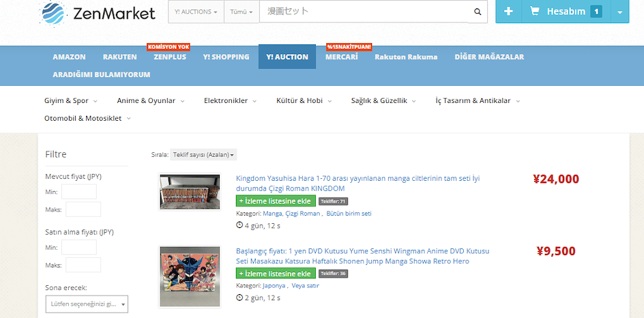The height and width of the screenshot is (318, 644).
Task: Click the ¥24,000 price
Action: (556, 179)
